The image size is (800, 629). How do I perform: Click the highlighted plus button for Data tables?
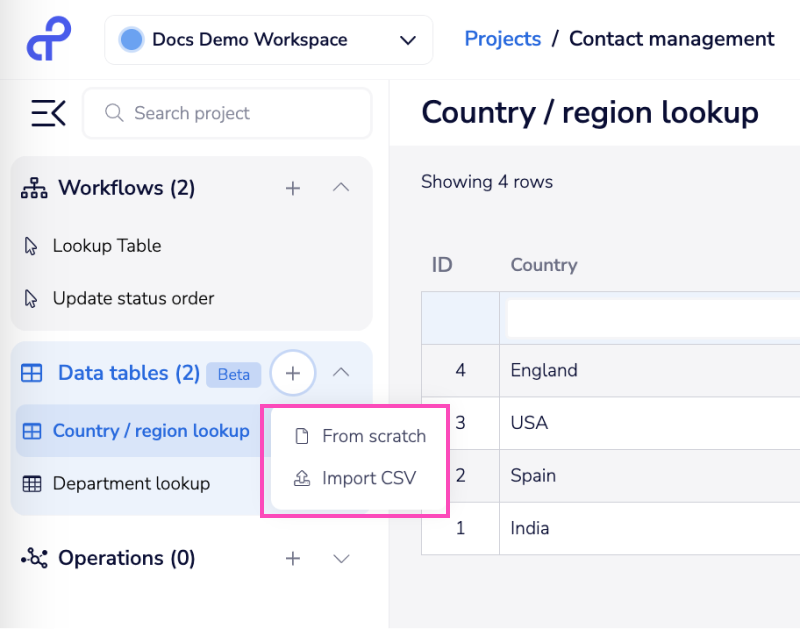[x=292, y=373]
